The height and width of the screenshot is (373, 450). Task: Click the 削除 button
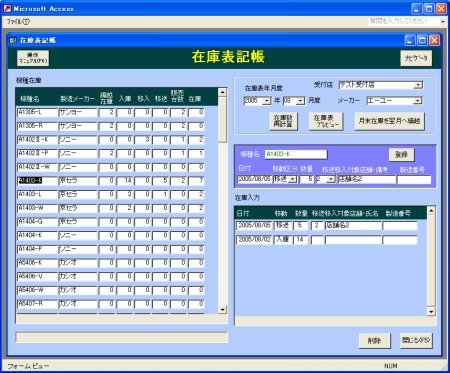point(375,341)
